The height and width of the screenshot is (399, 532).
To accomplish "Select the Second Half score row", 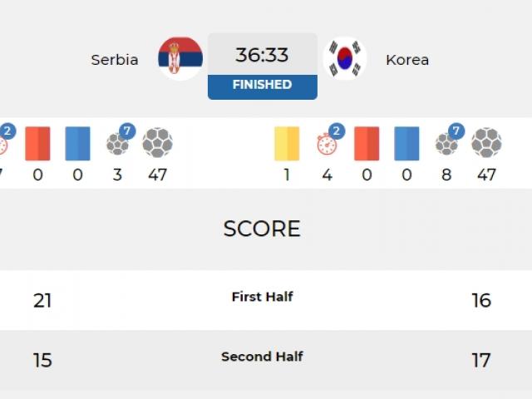I will click(266, 360).
